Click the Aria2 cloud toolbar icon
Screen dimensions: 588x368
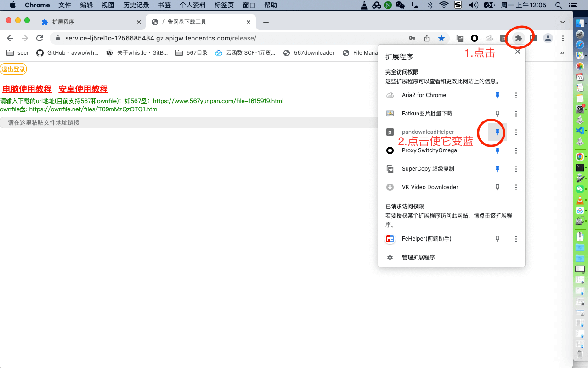(489, 38)
